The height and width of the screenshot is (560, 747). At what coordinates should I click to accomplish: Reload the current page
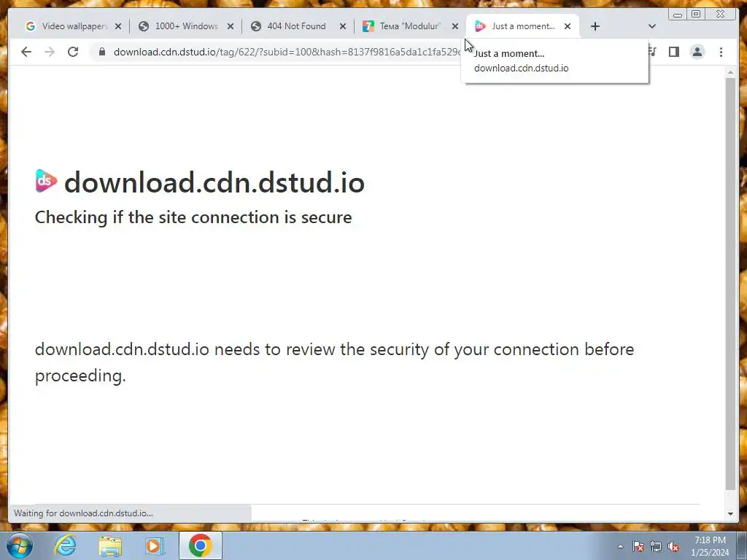point(73,52)
